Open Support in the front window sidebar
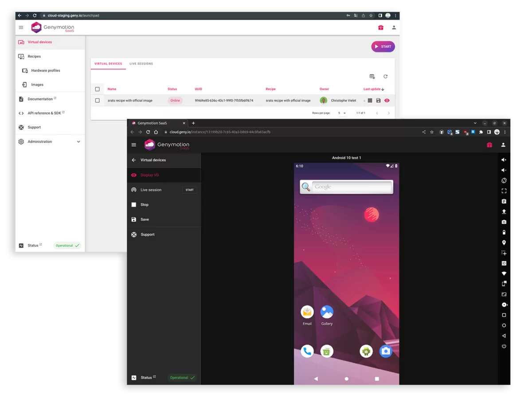The height and width of the screenshot is (406, 532). (x=164, y=234)
